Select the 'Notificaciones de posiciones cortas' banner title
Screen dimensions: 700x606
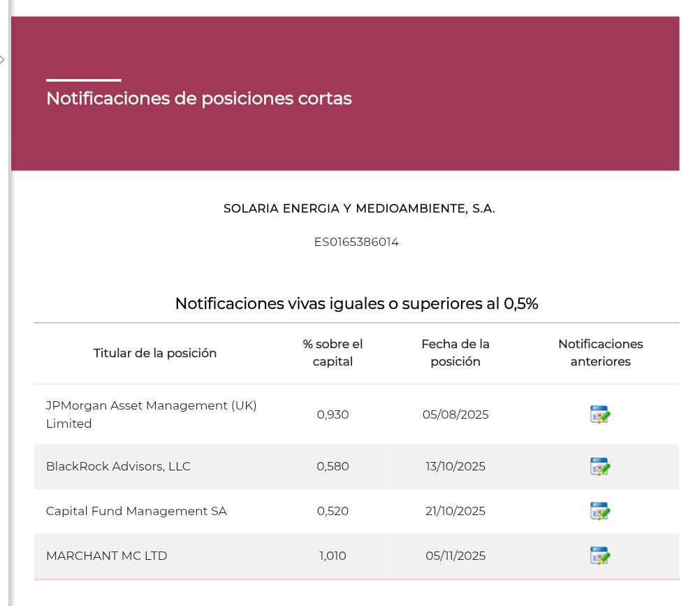[199, 99]
